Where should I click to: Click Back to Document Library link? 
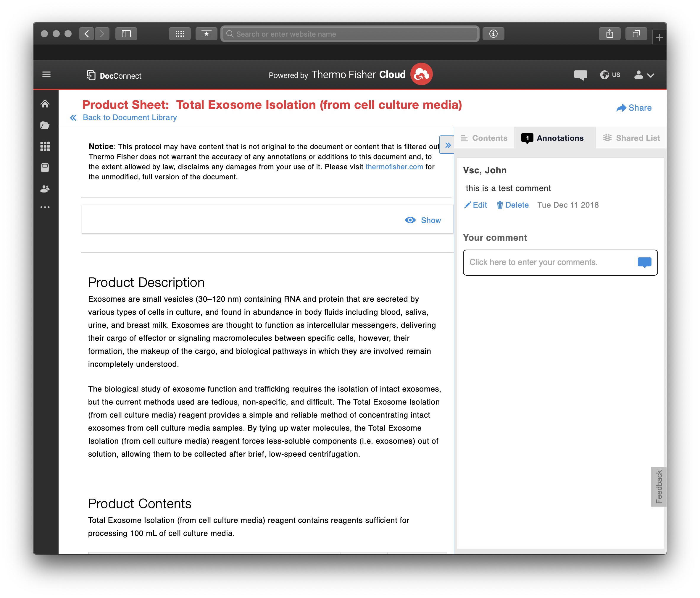click(129, 117)
